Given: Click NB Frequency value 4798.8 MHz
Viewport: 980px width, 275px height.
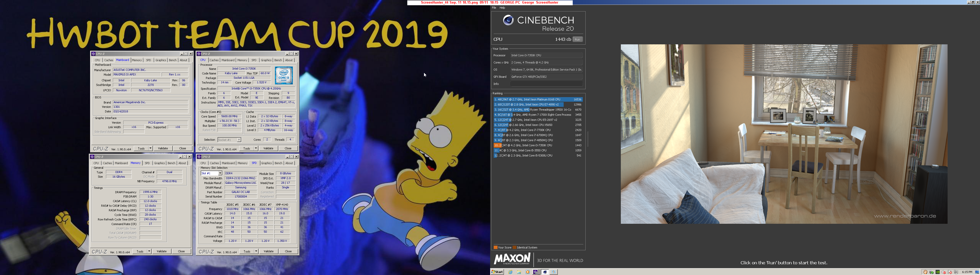Looking at the screenshot, I should tap(169, 181).
